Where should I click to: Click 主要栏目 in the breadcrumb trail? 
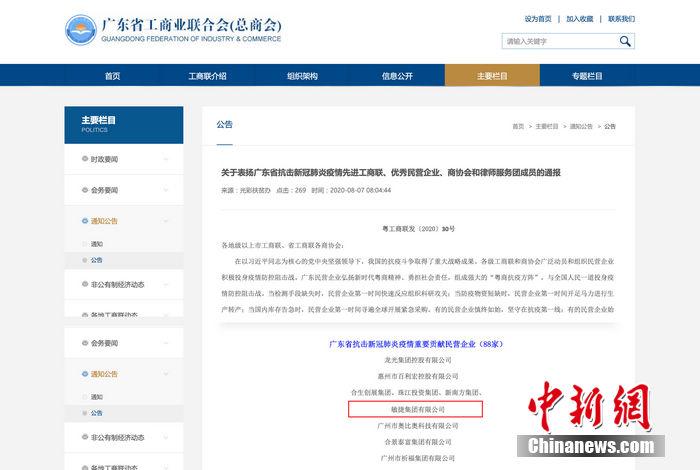coord(547,126)
